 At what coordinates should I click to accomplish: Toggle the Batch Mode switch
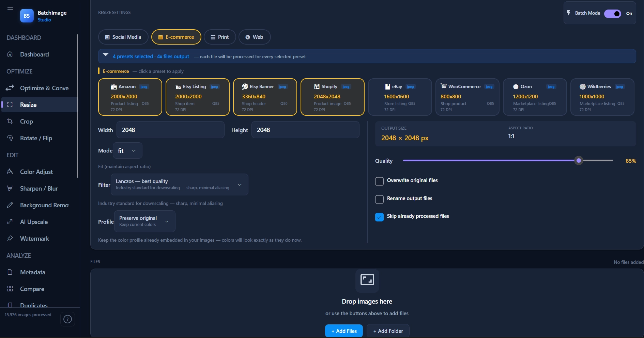(x=613, y=14)
